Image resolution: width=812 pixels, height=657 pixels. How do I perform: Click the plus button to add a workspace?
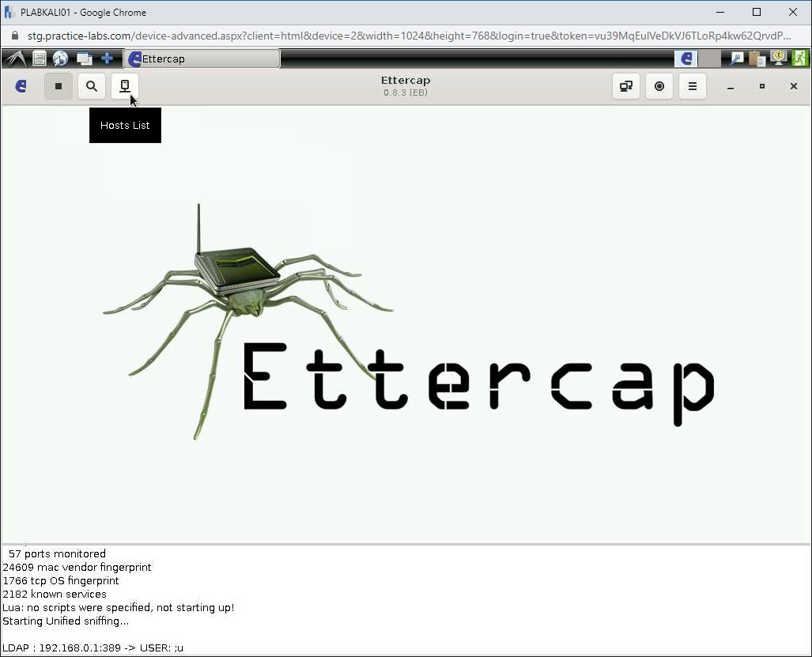click(x=107, y=58)
